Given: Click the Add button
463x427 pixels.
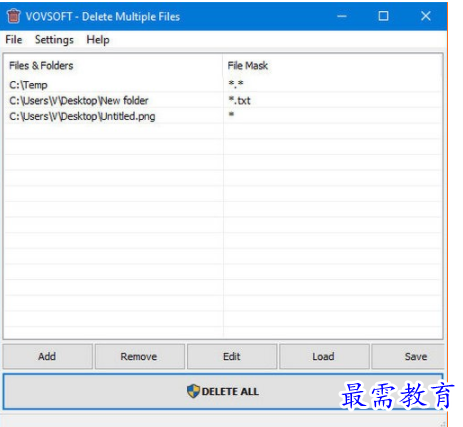Looking at the screenshot, I should [x=47, y=357].
